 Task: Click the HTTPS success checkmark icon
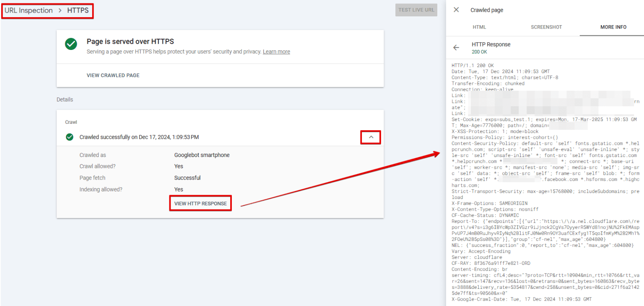point(71,44)
